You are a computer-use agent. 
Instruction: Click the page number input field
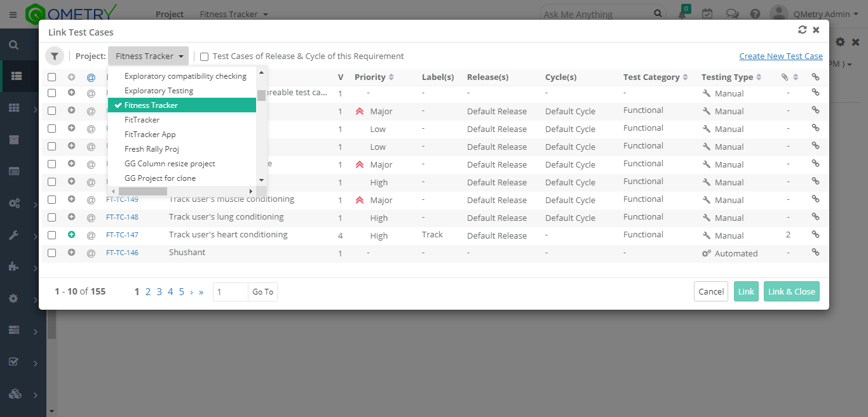click(x=230, y=292)
